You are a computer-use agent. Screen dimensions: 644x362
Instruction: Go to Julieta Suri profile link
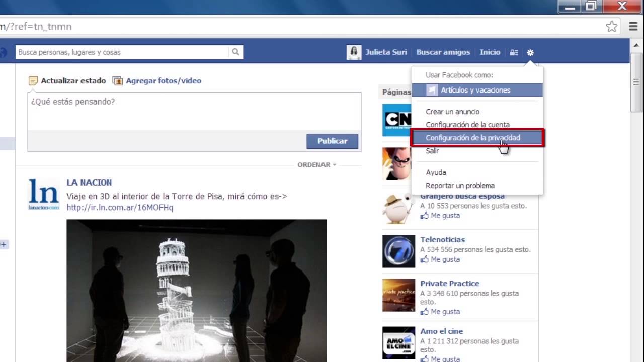(x=386, y=52)
